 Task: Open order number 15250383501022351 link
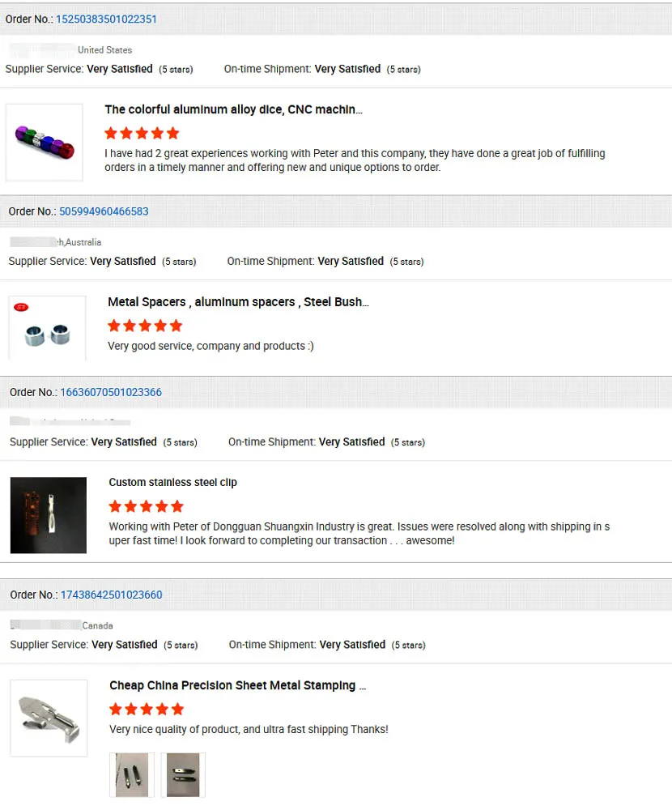tap(106, 19)
